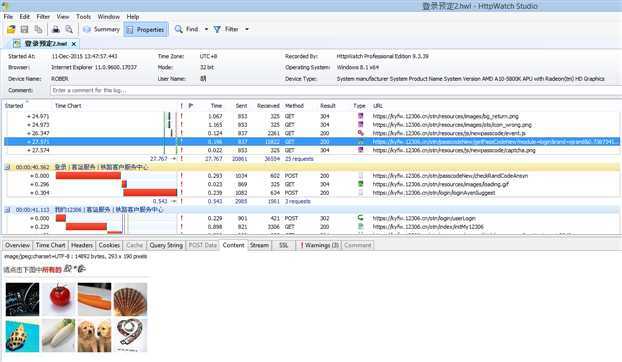Select the icon_wrong.png request row
This screenshot has width=622, height=362.
tap(312, 125)
